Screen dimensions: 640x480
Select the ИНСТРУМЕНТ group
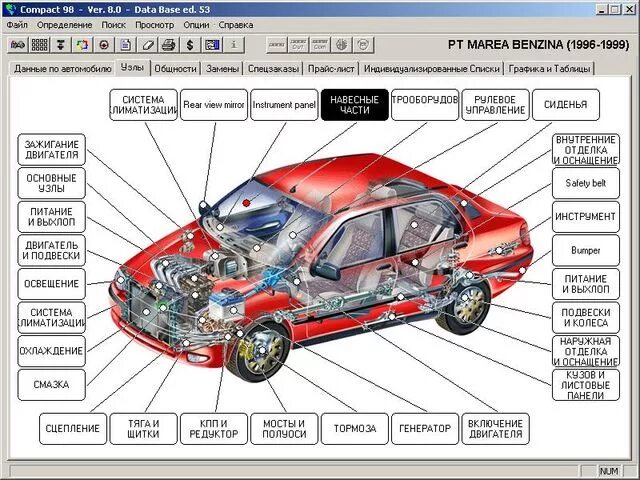[x=586, y=217]
